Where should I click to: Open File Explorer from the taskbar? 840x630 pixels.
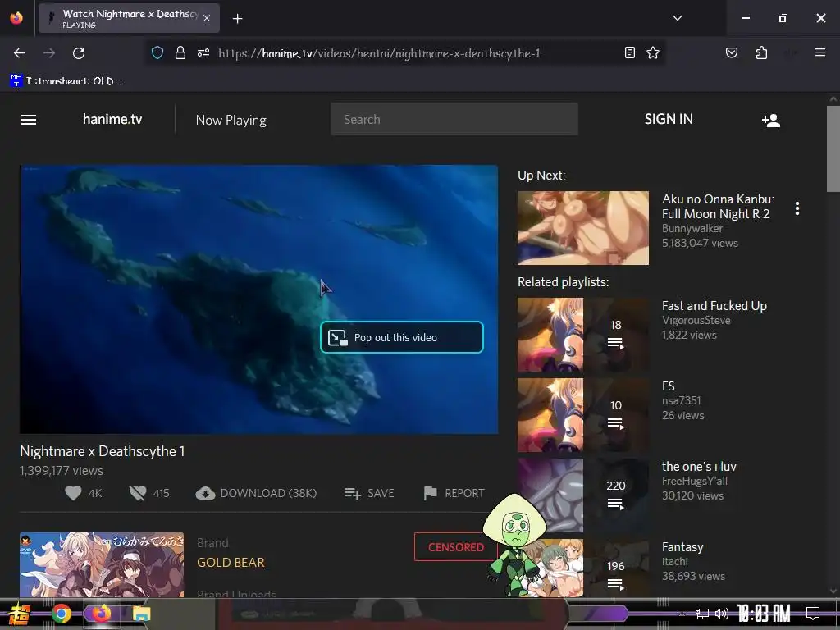coord(141,614)
